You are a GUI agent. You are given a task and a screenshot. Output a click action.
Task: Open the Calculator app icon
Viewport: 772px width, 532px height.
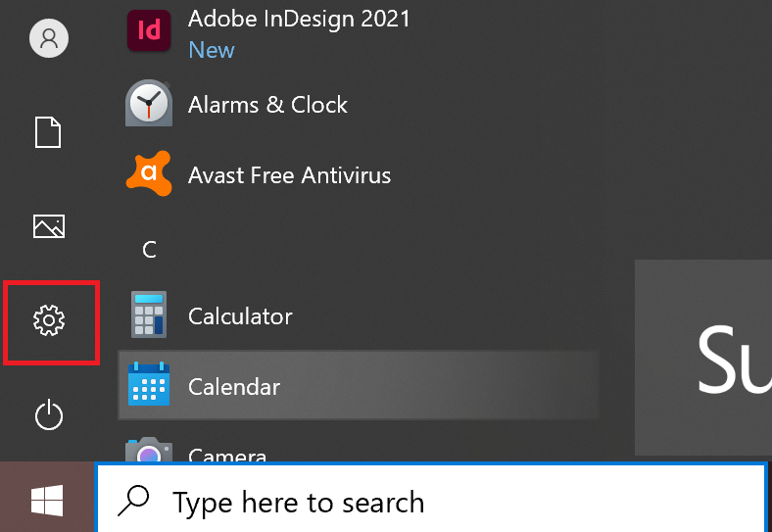point(149,314)
